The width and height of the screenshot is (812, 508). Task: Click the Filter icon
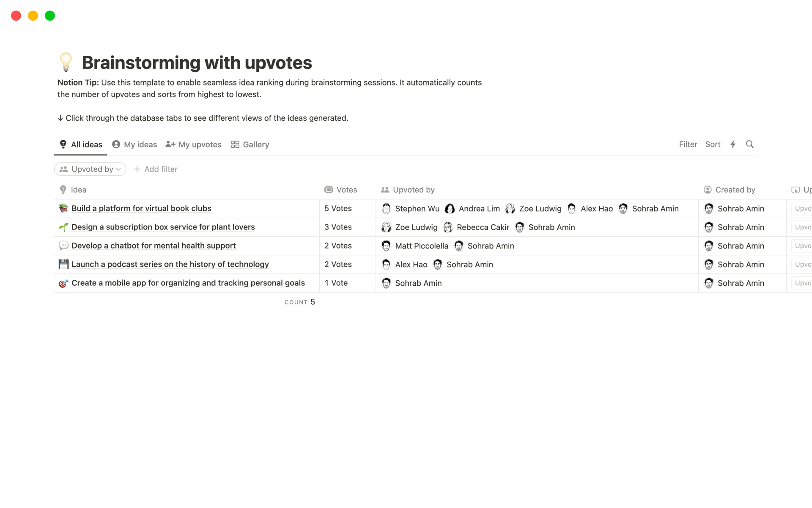pyautogui.click(x=687, y=144)
